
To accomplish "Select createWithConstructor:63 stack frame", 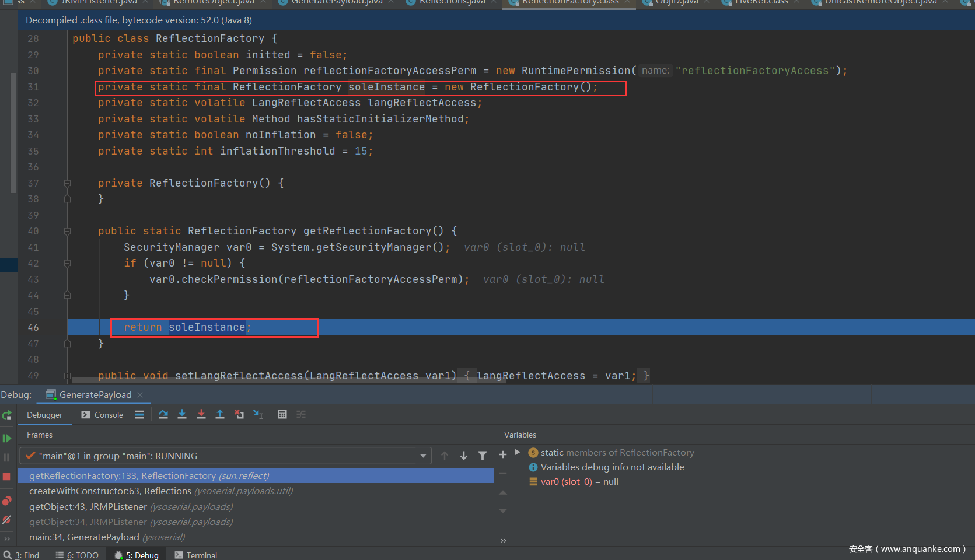I will (x=110, y=491).
